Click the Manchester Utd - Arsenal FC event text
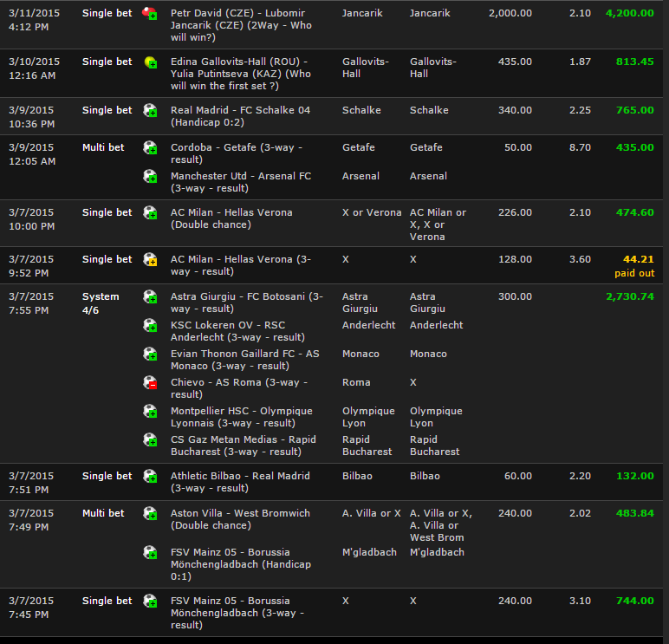669x644 pixels. point(241,182)
